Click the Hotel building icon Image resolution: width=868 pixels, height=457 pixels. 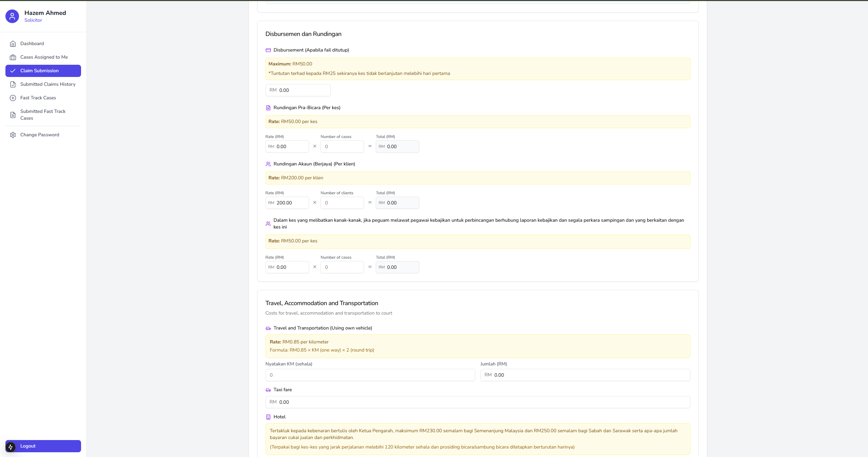point(268,417)
